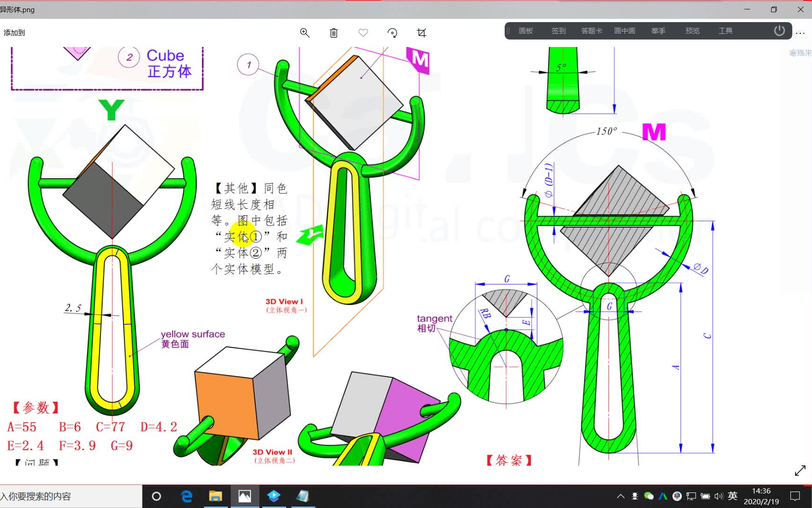812x508 pixels.
Task: Mark the image as favorite
Action: click(363, 32)
